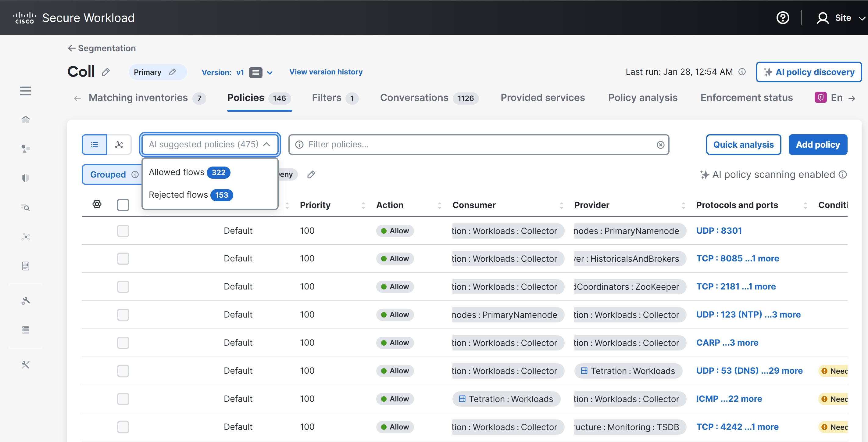Open View version history link
This screenshot has height=442, width=868.
coord(326,72)
